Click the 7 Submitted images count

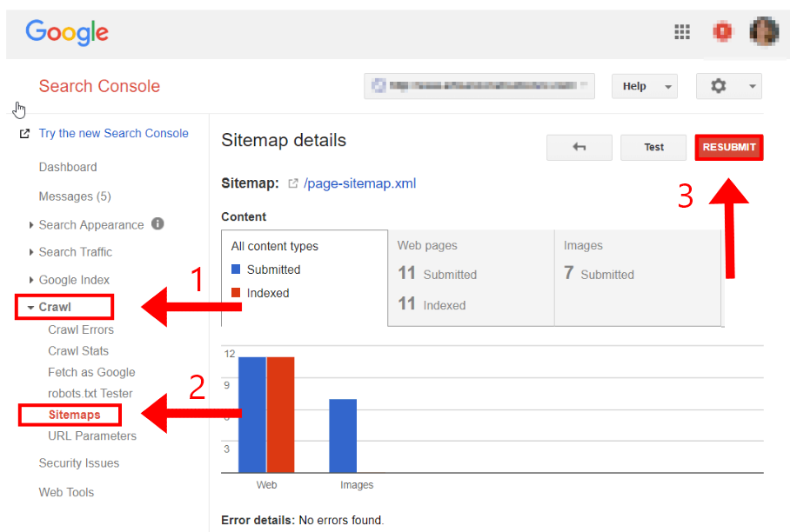pyautogui.click(x=599, y=274)
